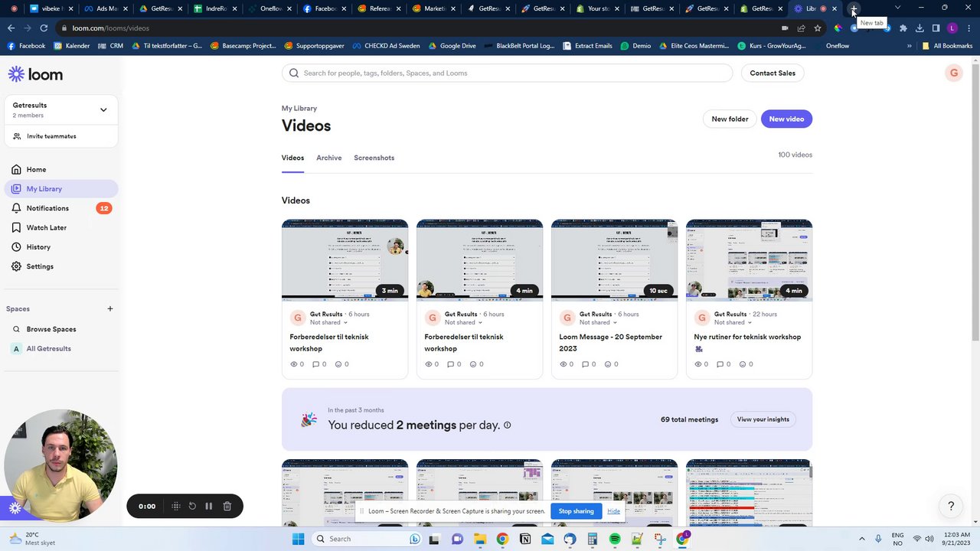This screenshot has height=551, width=980.
Task: Pause the Loom recording
Action: tap(208, 506)
